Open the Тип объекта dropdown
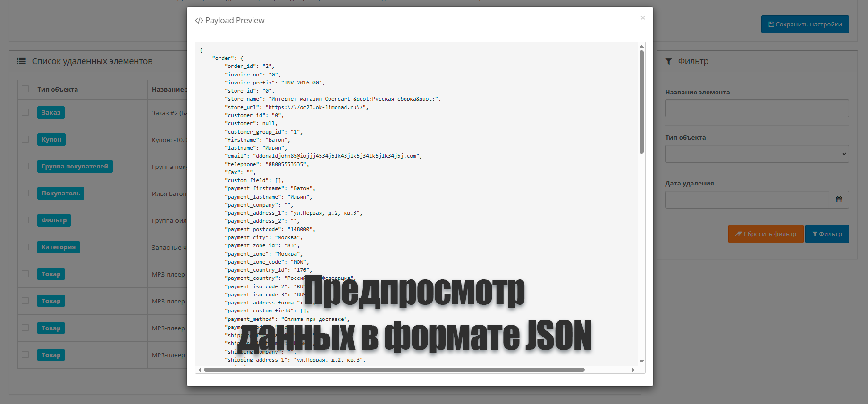The width and height of the screenshot is (868, 404). [757, 154]
